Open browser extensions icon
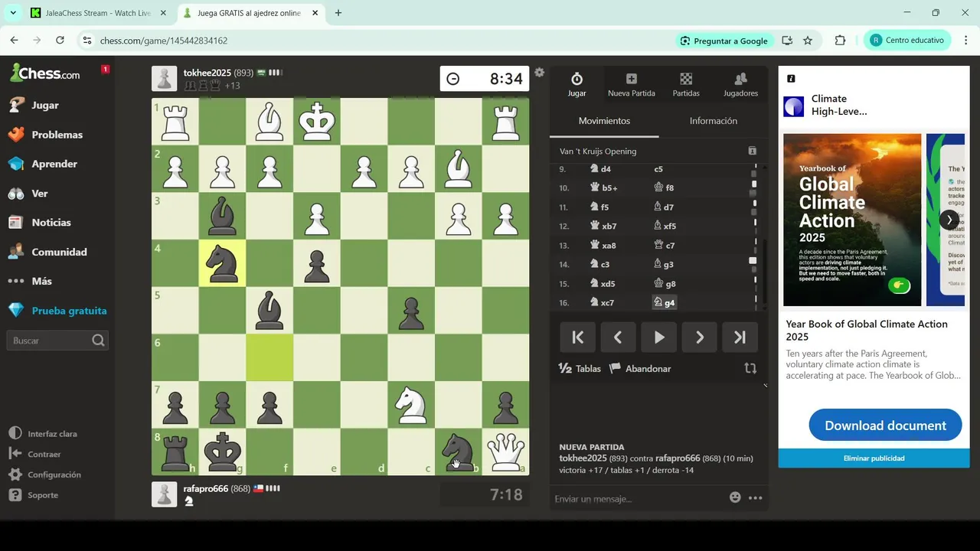The image size is (980, 551). click(x=840, y=41)
